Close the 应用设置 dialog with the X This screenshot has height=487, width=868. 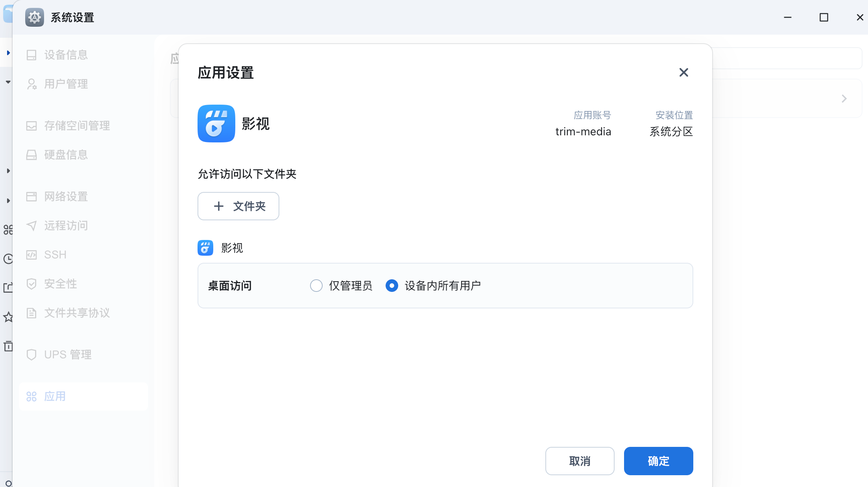pos(683,72)
